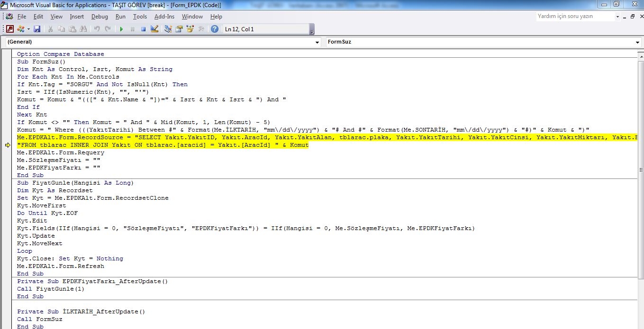Click the View Microsoft Access toolbar icon

coord(10,29)
